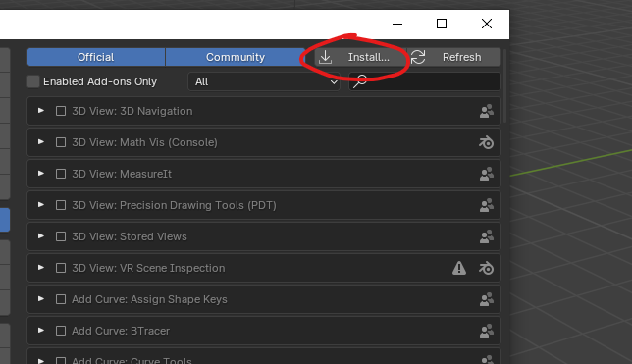Screen dimensions: 632x364
Task: Click community icon on MeasureIt row
Action: tap(487, 174)
